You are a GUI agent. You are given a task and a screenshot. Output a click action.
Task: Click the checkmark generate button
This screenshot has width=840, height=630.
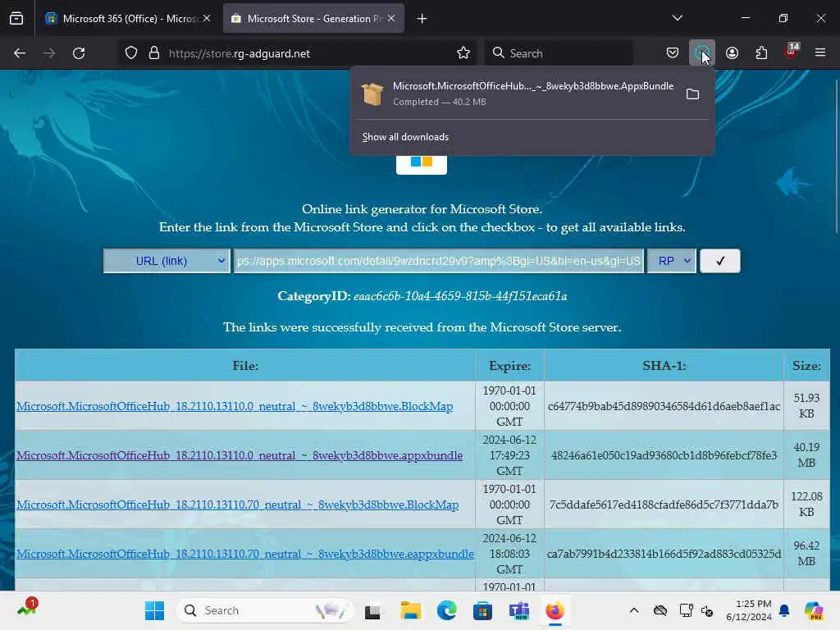point(720,261)
